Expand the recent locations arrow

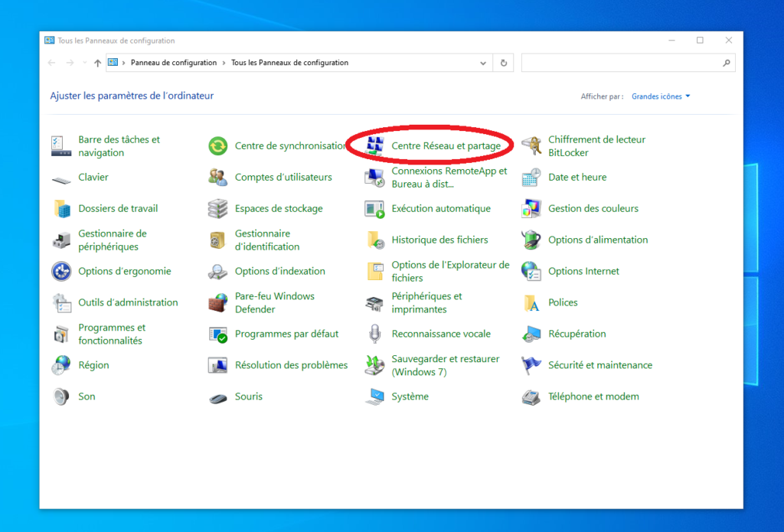[84, 63]
